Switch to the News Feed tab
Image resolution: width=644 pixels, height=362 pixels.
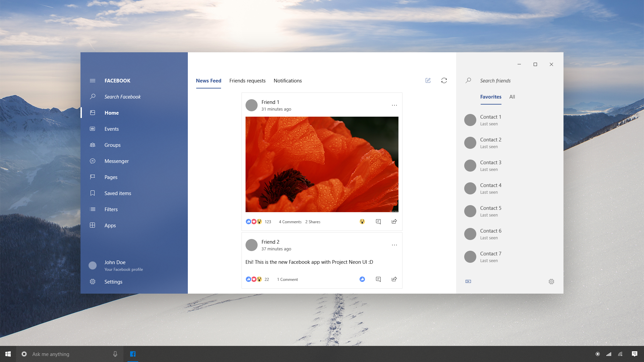click(209, 81)
